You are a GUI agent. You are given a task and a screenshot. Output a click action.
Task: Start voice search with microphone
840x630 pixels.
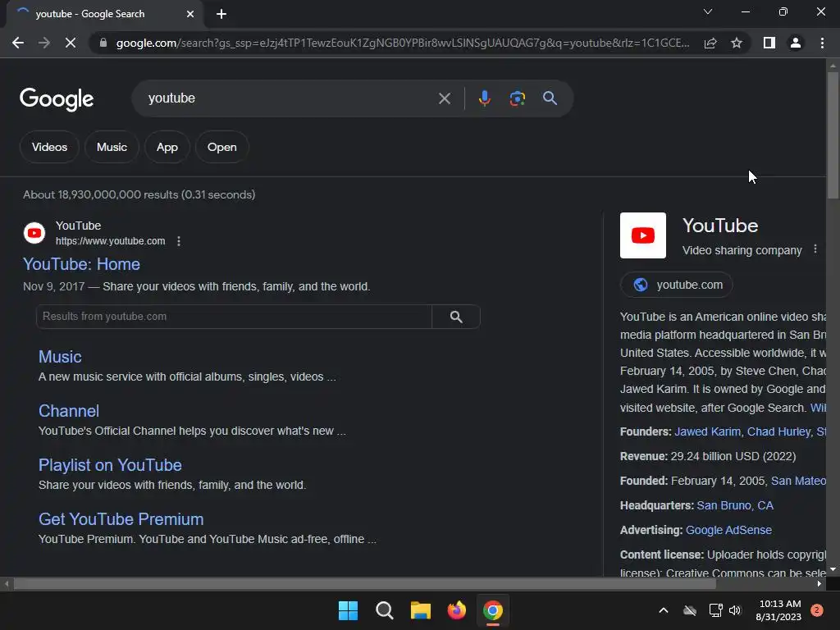point(484,98)
